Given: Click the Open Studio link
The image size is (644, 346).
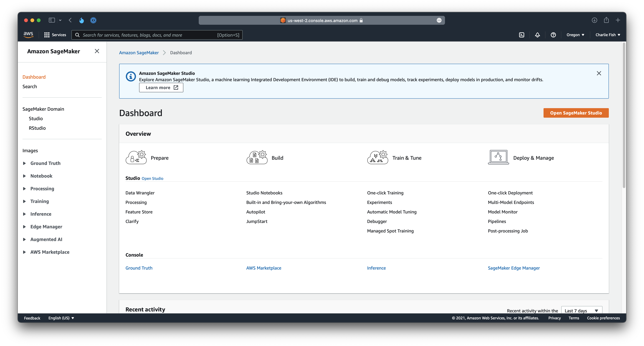Looking at the screenshot, I should [152, 178].
